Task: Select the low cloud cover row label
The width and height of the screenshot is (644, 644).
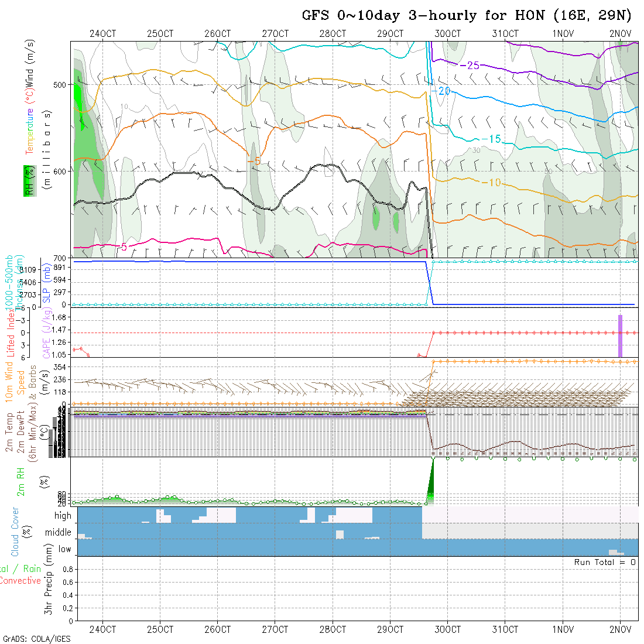Action: 64,549
